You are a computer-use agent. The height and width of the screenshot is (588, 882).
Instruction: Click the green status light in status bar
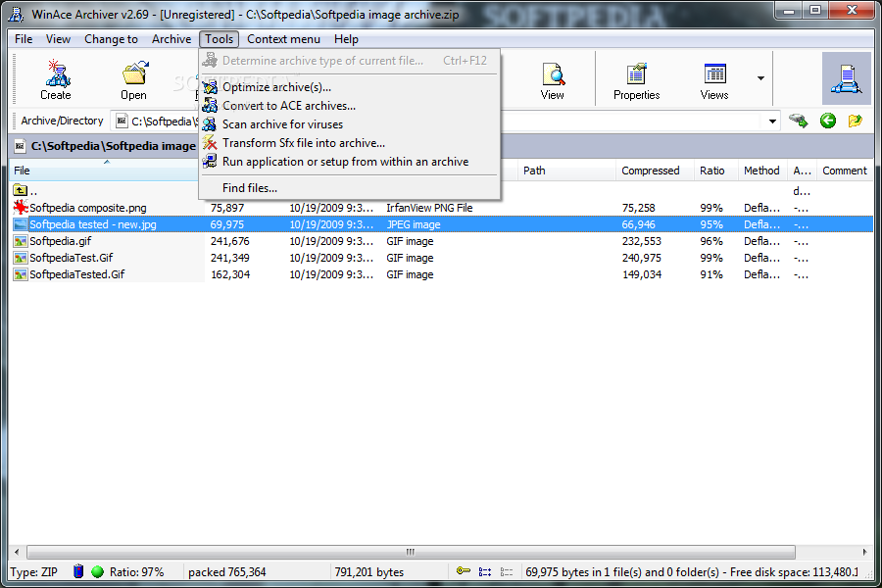pos(97,571)
